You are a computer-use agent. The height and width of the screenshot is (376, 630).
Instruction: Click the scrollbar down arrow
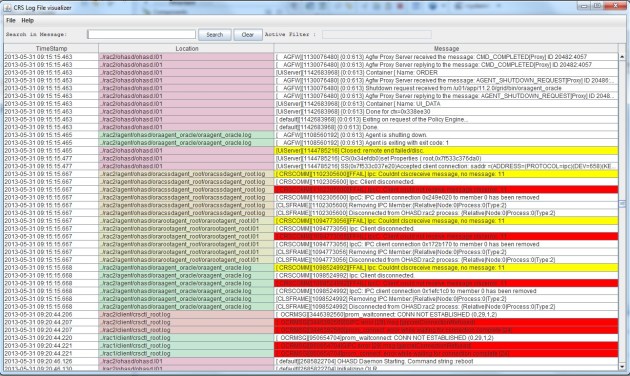click(x=622, y=367)
